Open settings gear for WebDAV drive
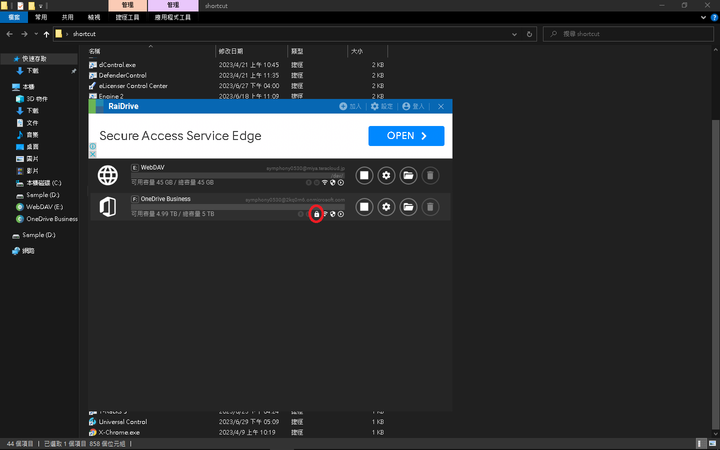Image resolution: width=720 pixels, height=450 pixels. 386,175
